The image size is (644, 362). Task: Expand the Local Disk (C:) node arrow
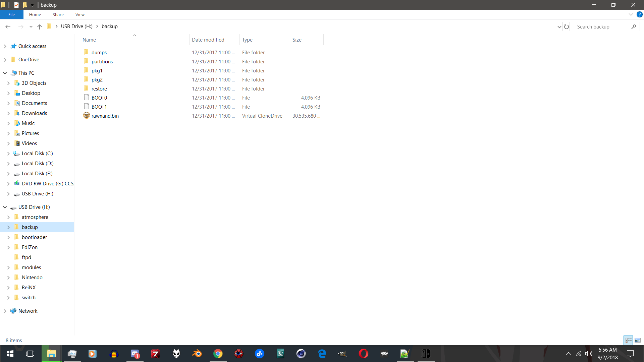(8, 154)
